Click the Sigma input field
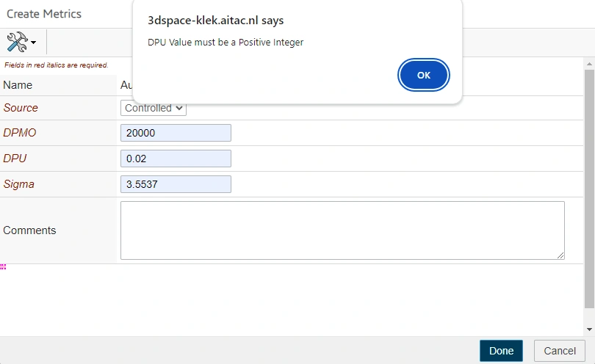This screenshot has width=595, height=364. click(x=176, y=184)
